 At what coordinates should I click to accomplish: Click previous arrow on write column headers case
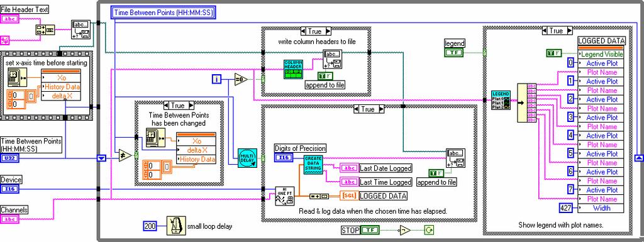pos(304,31)
